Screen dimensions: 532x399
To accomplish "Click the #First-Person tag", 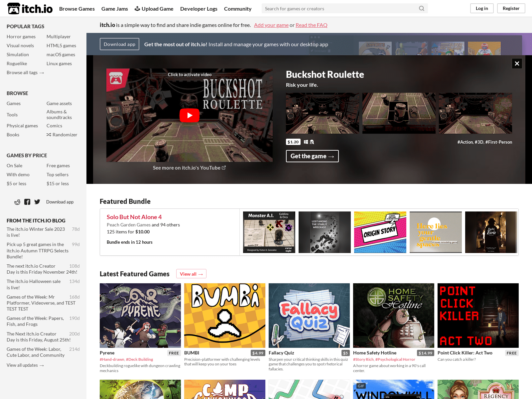I will [499, 142].
